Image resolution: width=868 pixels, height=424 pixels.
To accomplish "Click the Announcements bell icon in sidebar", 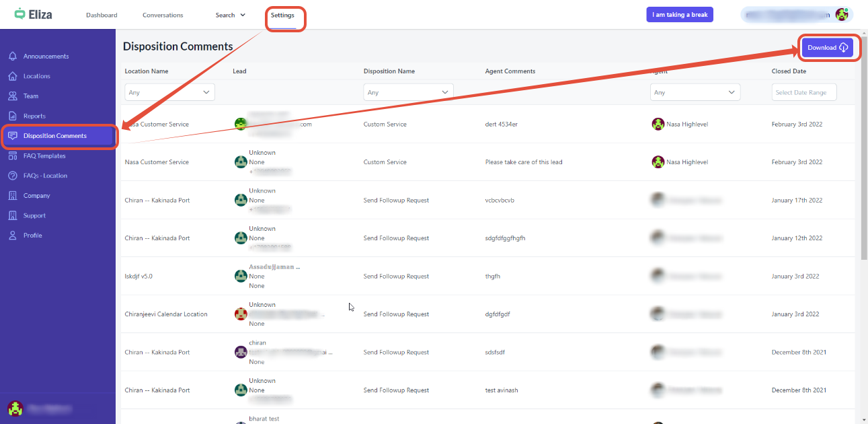I will (13, 57).
